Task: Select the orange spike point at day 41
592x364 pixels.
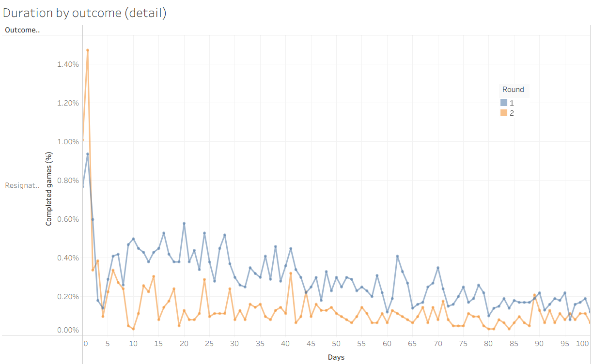Action: tap(291, 273)
